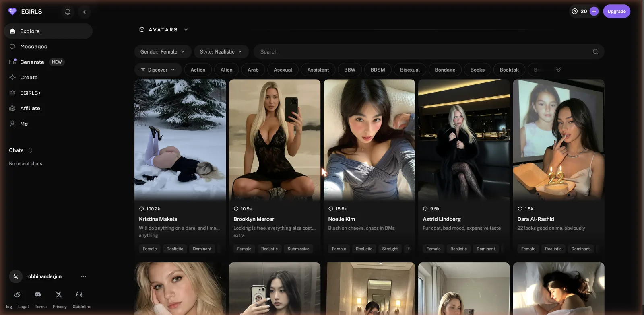Open the Style: Realistic dropdown
The height and width of the screenshot is (315, 644).
221,52
